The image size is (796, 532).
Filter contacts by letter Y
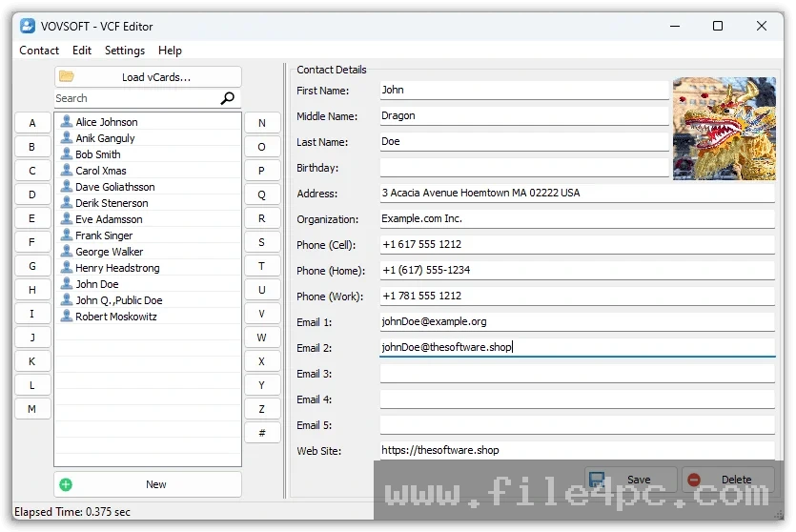click(x=262, y=385)
